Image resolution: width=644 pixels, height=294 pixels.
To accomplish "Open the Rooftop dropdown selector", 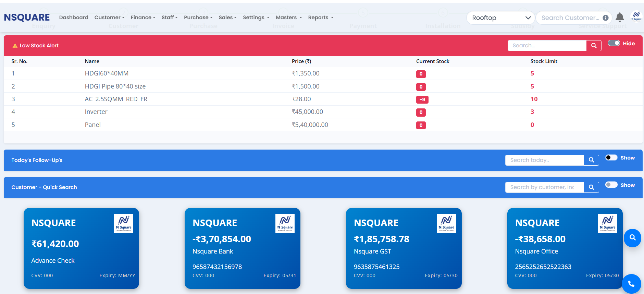I will 500,18.
